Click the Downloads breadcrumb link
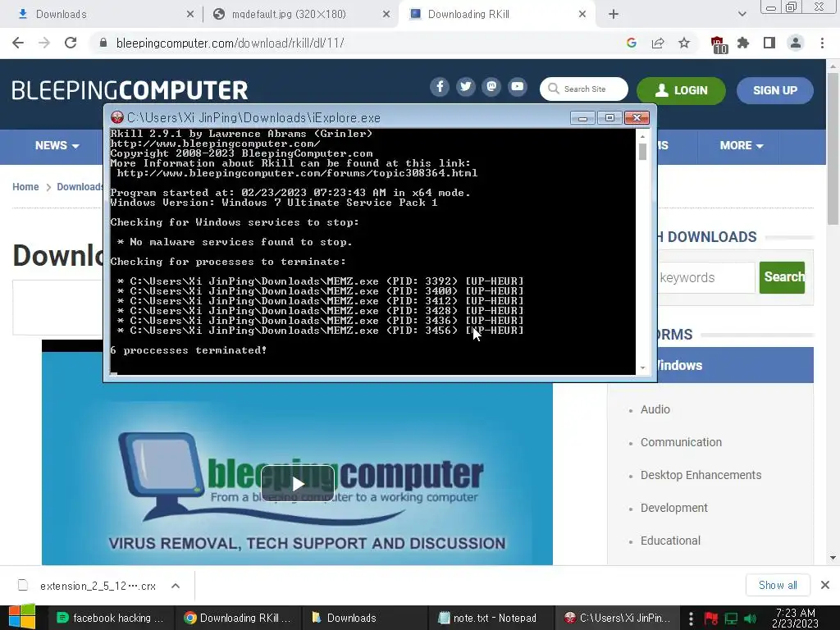The width and height of the screenshot is (840, 630). tap(80, 187)
